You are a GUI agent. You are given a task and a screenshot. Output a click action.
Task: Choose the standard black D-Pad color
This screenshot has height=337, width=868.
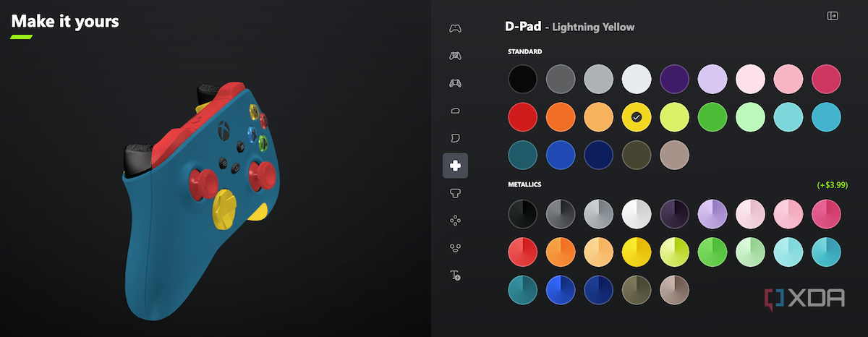pos(522,79)
